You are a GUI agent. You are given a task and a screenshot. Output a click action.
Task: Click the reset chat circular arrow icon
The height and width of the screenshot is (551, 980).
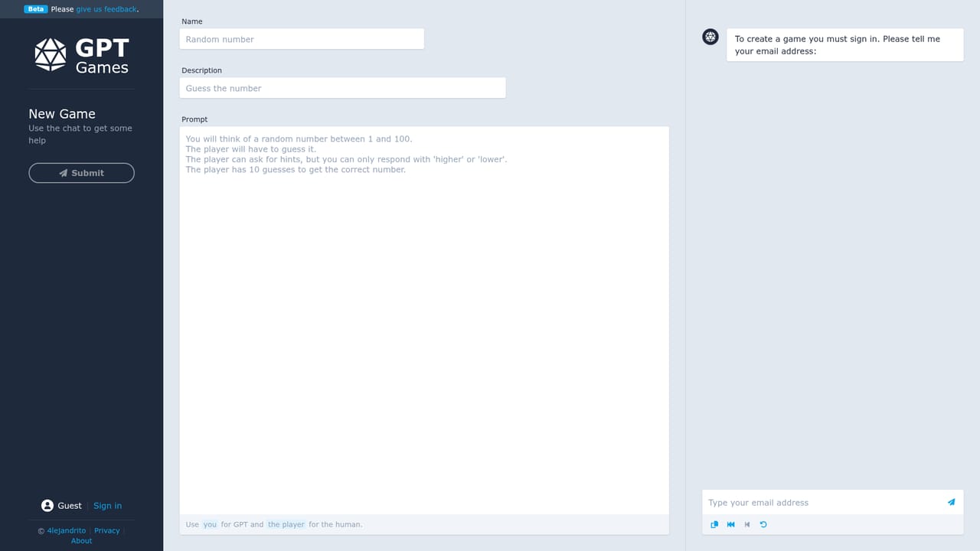763,524
